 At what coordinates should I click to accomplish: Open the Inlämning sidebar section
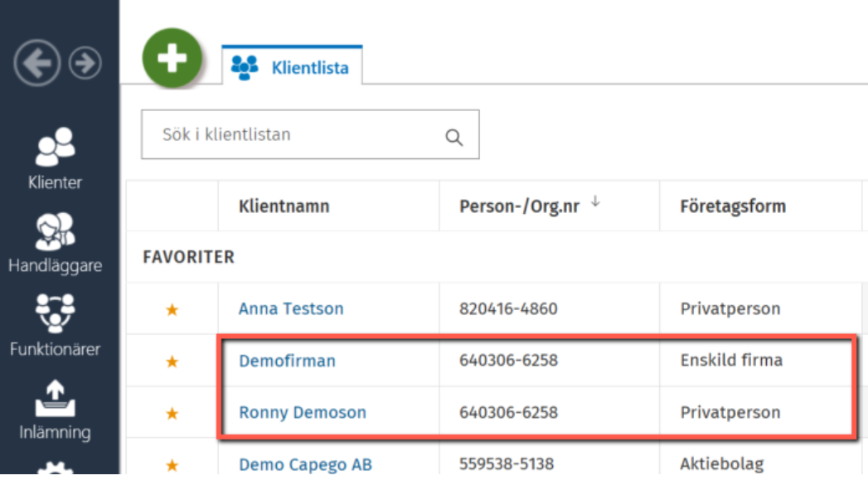click(x=55, y=410)
